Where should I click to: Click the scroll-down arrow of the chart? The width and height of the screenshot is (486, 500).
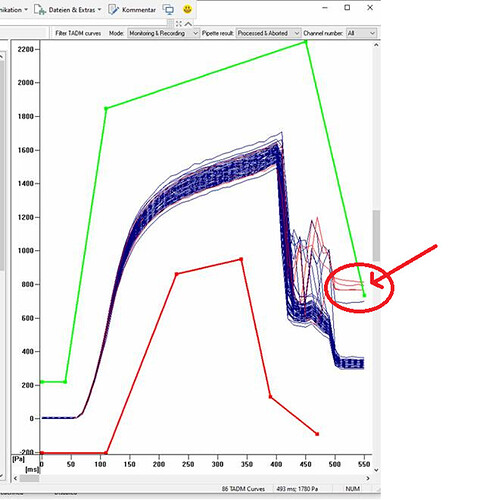pyautogui.click(x=376, y=470)
